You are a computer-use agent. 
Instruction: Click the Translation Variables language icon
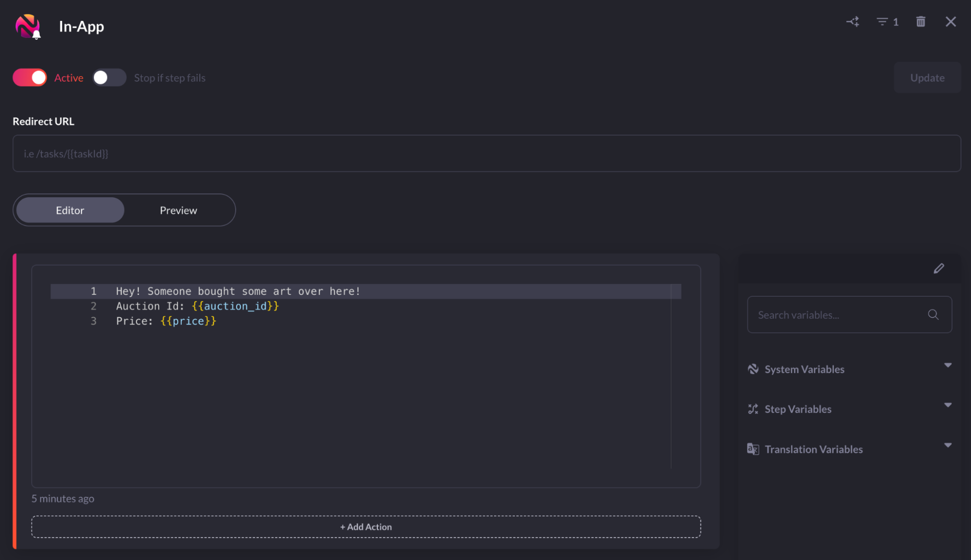click(753, 449)
